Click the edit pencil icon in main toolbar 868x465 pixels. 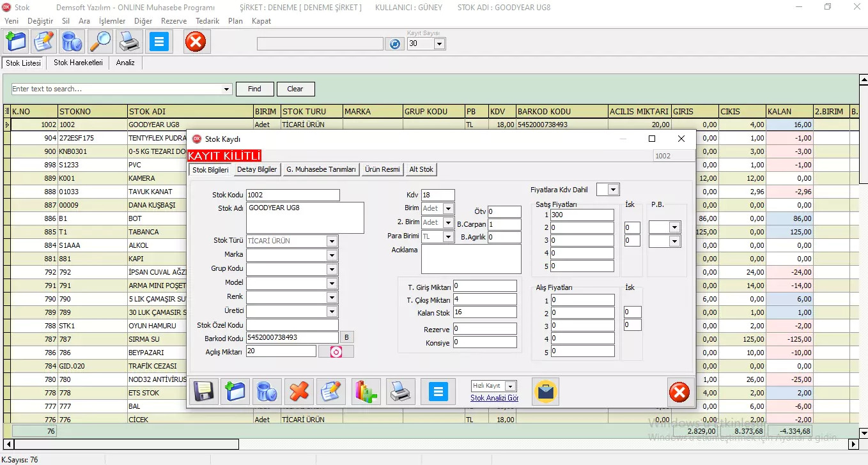pyautogui.click(x=44, y=42)
